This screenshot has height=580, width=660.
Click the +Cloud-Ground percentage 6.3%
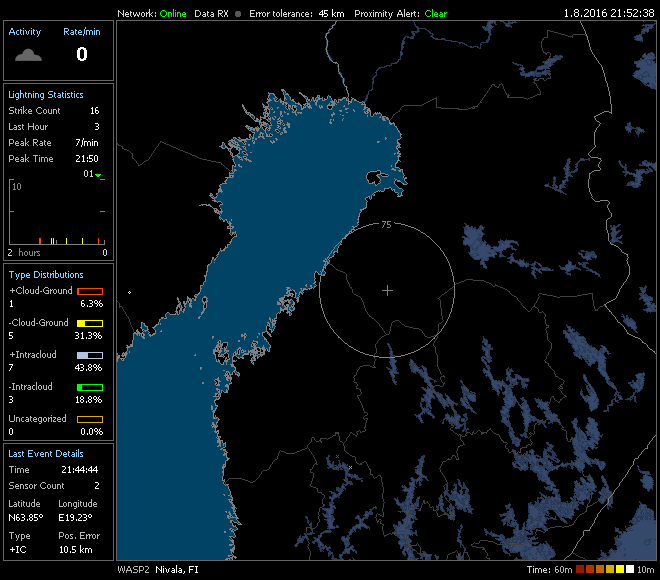click(x=92, y=303)
